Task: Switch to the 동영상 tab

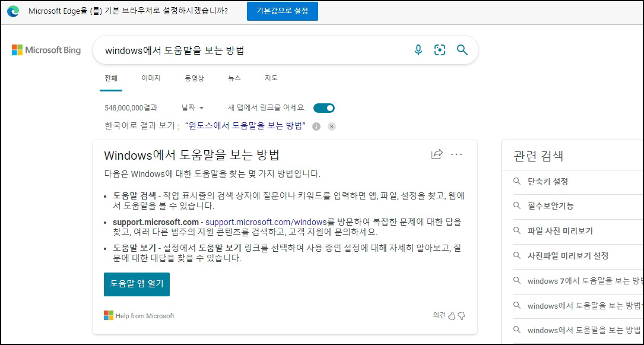Action: [194, 78]
